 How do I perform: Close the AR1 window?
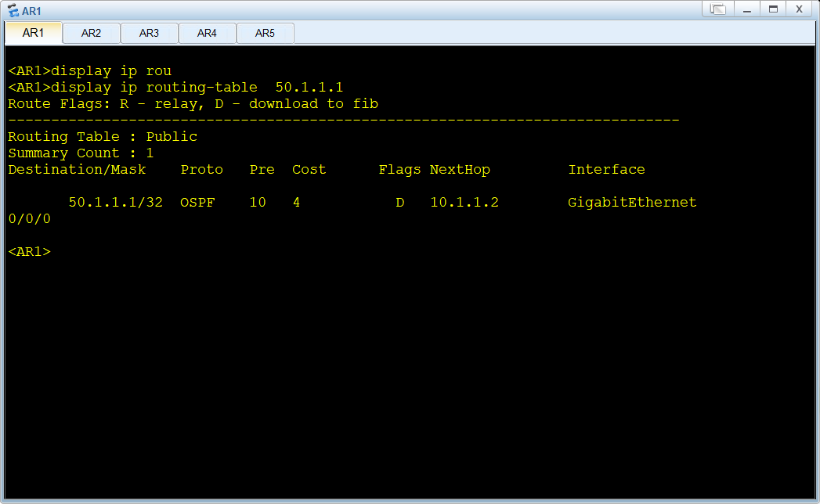pos(799,9)
